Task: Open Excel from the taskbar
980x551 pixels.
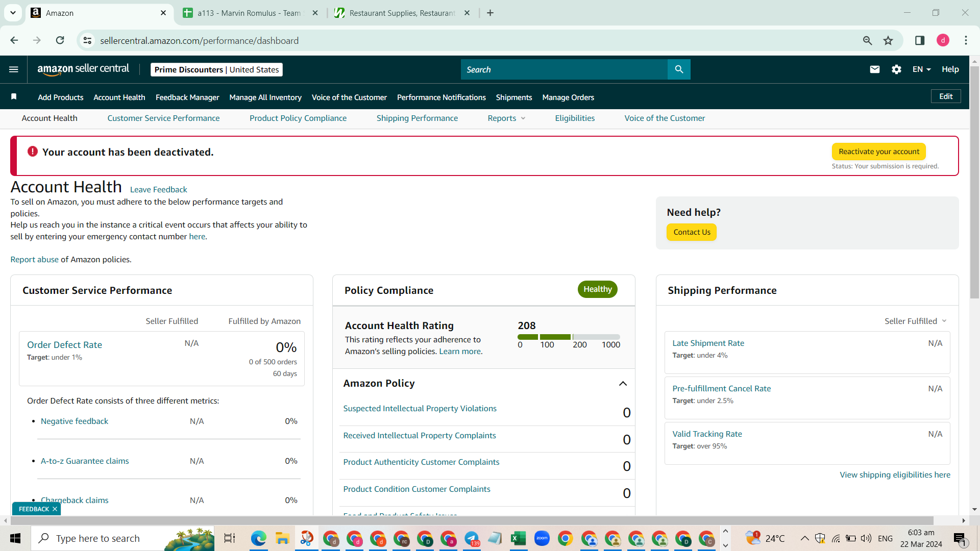Action: (519, 538)
